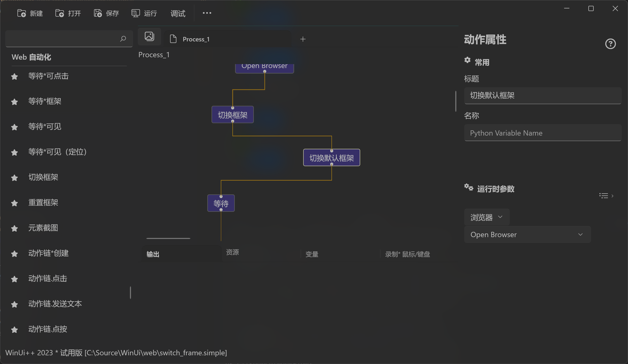This screenshot has width=628, height=364.
Task: Expand the chevron beside the 运行时参数 list icon
Action: coord(612,196)
